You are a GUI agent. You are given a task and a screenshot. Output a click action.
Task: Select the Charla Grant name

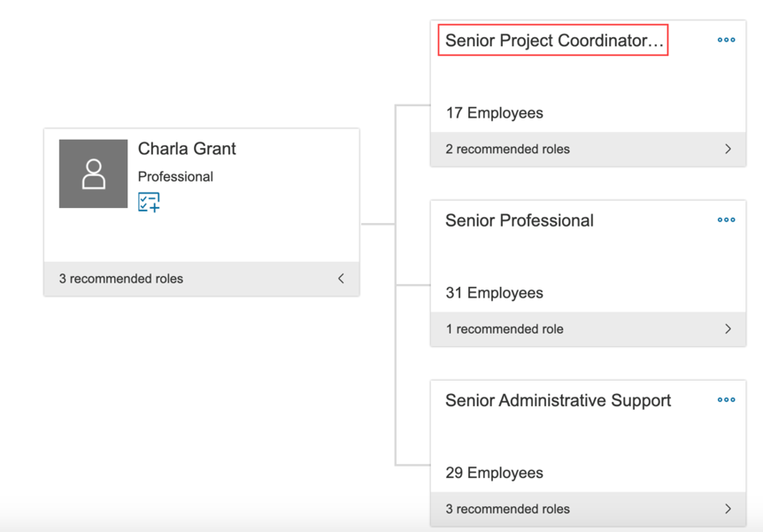[x=187, y=149]
